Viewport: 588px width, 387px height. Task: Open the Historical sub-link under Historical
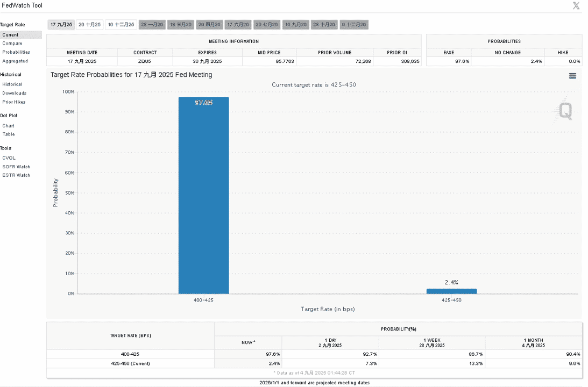(12, 85)
